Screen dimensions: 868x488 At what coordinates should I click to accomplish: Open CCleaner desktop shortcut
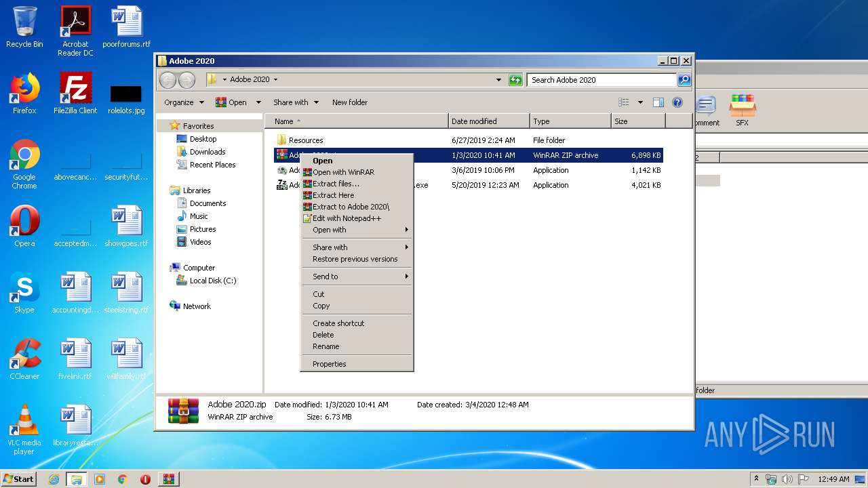[24, 359]
